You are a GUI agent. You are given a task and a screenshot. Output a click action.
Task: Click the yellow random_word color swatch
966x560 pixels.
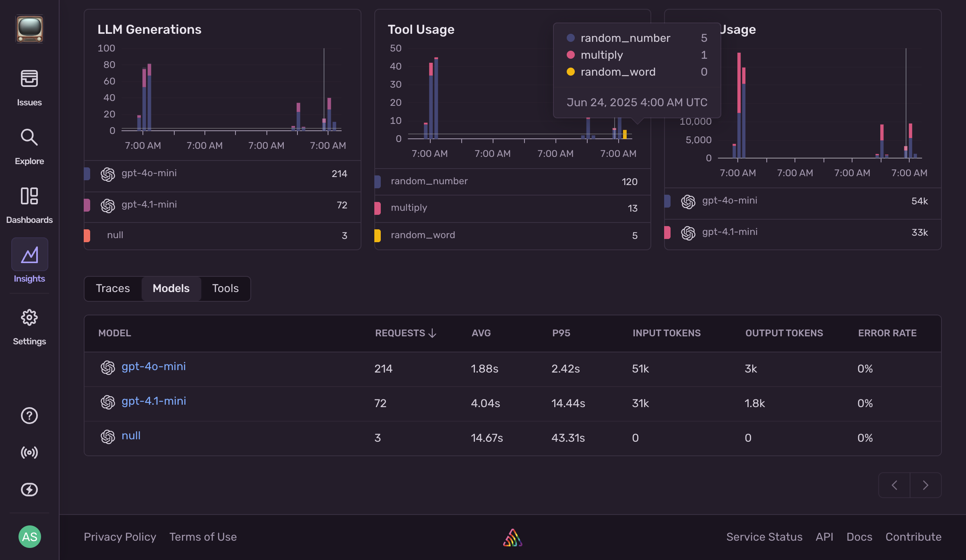click(378, 235)
